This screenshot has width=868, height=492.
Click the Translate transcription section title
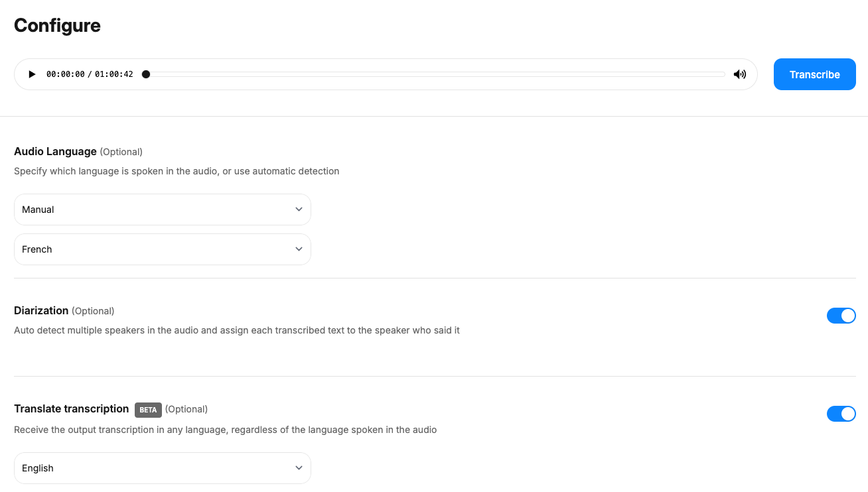[x=71, y=408]
